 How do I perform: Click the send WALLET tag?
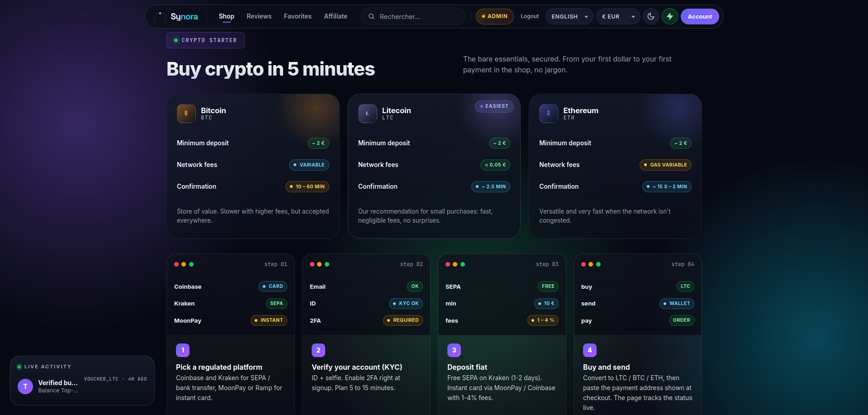[x=677, y=304]
